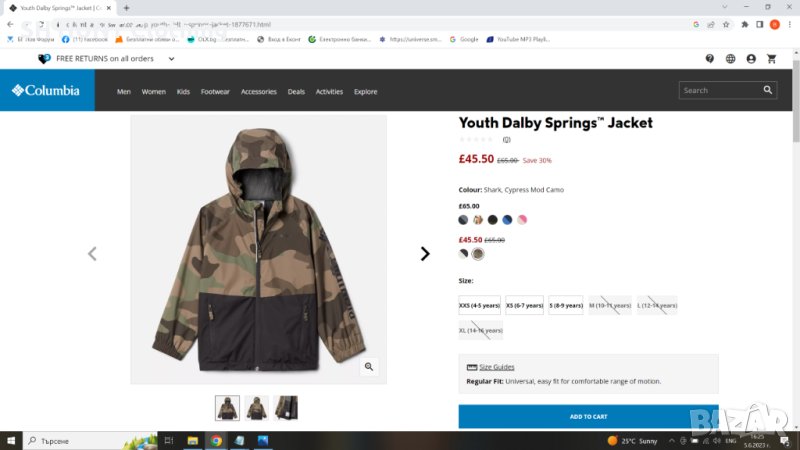
Task: Open the Accessories navigation menu
Action: click(258, 91)
